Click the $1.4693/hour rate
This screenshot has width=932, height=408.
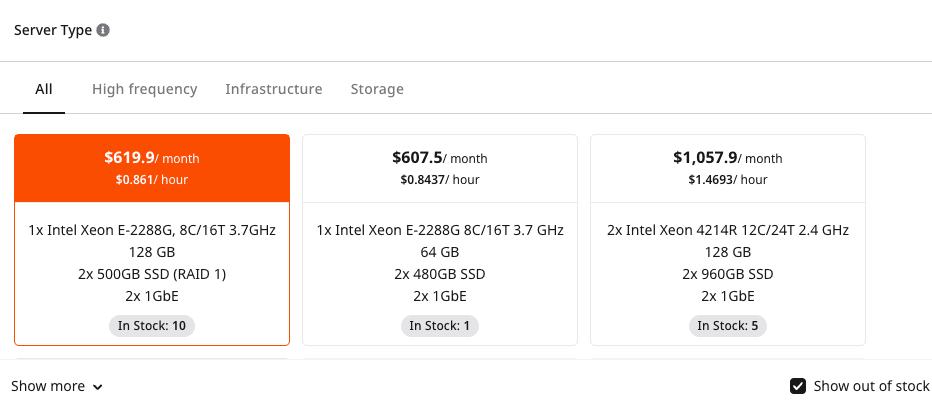point(728,180)
